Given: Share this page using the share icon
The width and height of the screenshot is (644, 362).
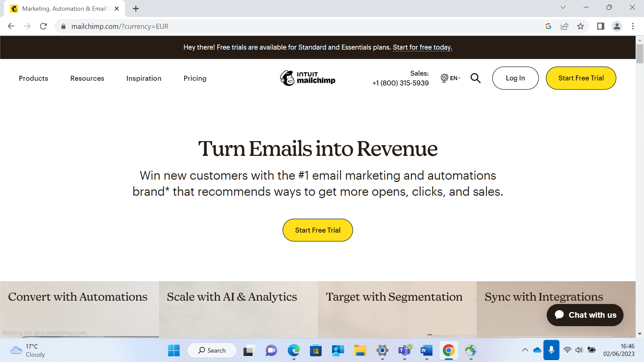Looking at the screenshot, I should [565, 26].
